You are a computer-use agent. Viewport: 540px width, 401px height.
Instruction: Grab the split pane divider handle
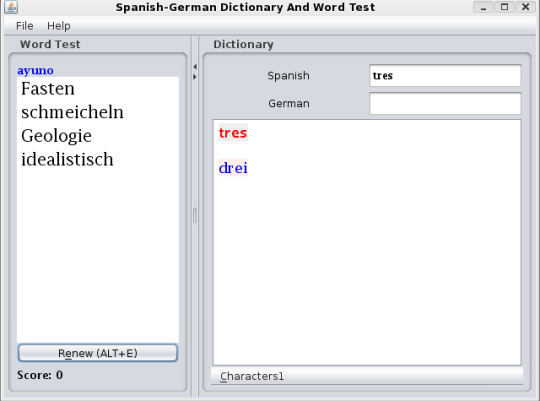[x=195, y=216]
